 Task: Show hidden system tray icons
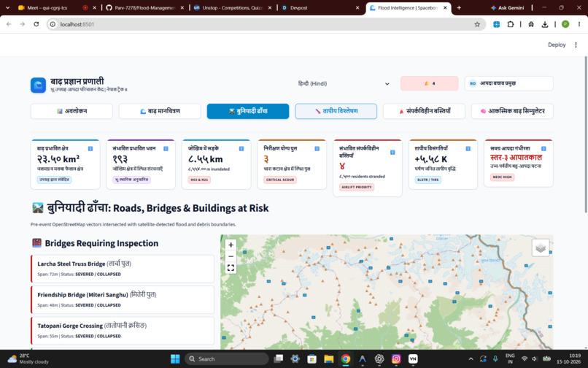(x=471, y=359)
